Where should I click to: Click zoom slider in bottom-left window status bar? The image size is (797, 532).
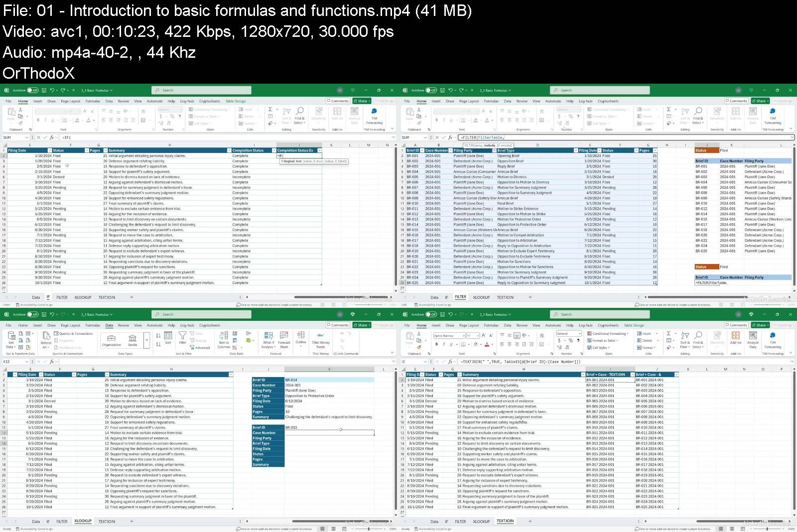click(368, 529)
